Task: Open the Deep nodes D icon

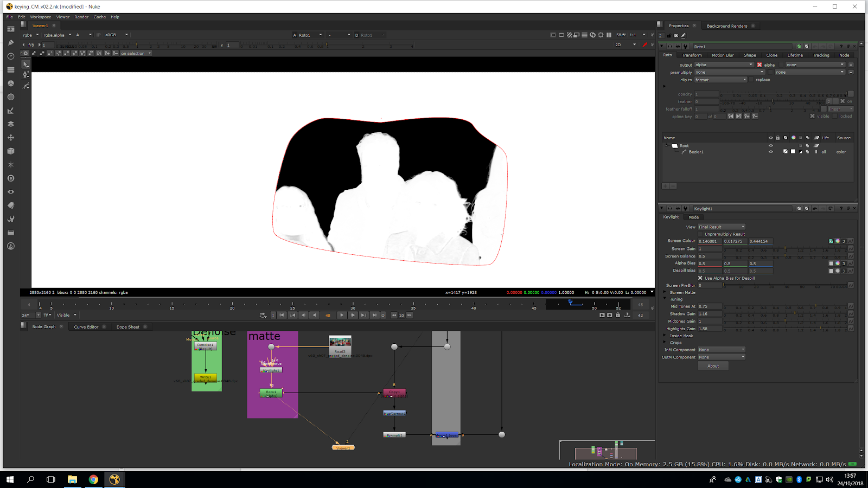Action: point(10,178)
